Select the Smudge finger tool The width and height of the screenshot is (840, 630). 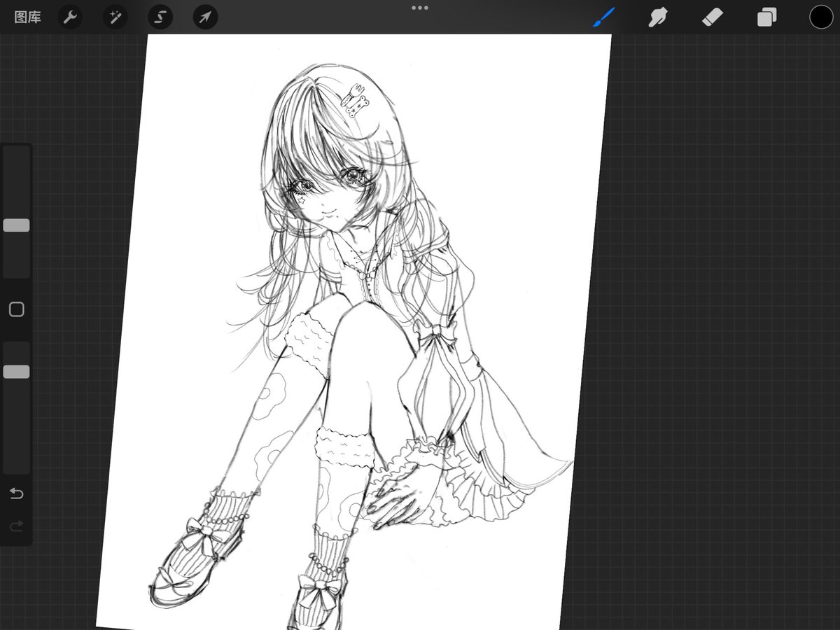click(x=657, y=17)
